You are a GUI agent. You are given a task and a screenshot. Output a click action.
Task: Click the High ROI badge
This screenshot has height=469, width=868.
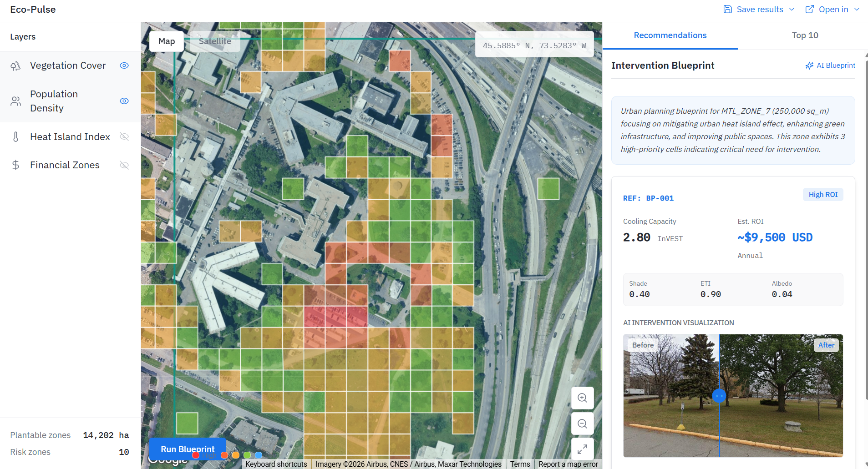pos(823,194)
